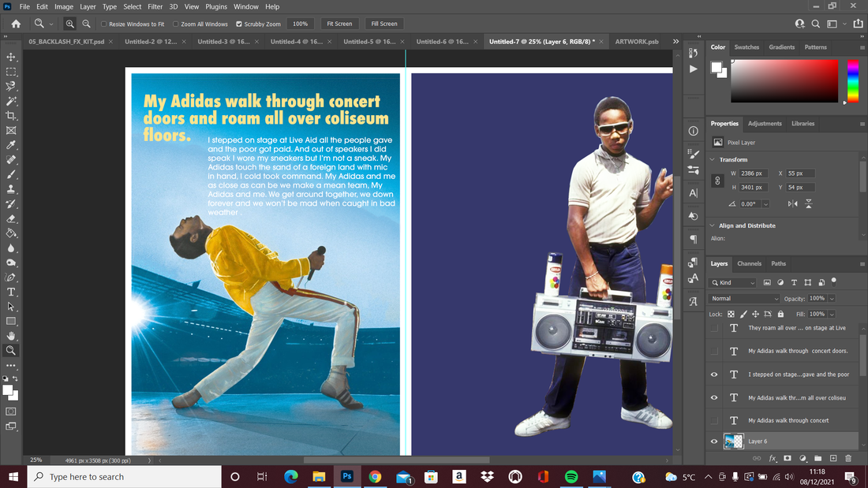Switch to ARTWORK.psb document tab
This screenshot has width=868, height=488.
pos(637,42)
